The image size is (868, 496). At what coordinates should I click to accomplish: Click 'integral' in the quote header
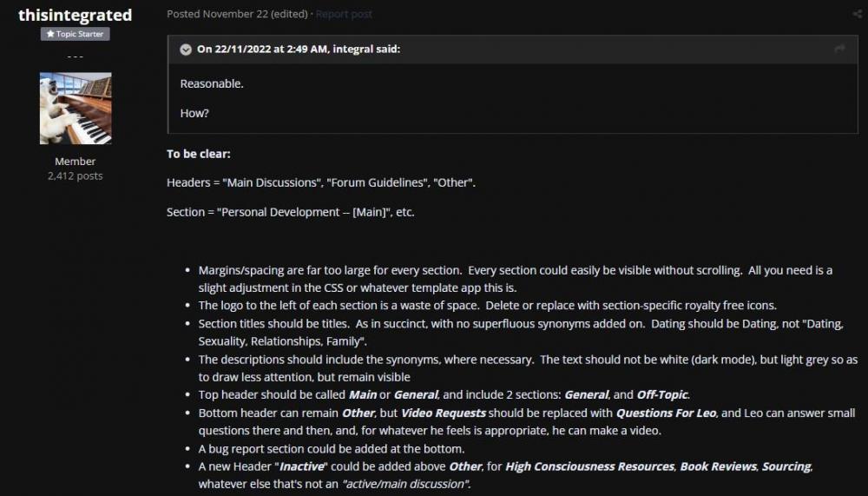click(x=353, y=50)
